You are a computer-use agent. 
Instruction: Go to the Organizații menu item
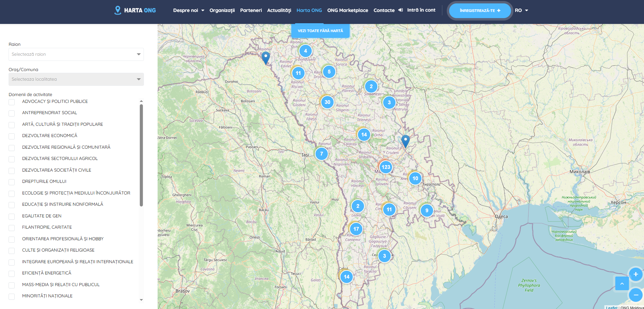click(x=222, y=10)
